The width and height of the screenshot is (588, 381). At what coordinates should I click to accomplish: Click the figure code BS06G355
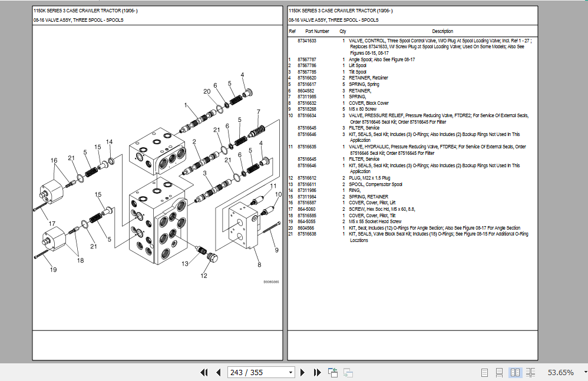(x=271, y=281)
